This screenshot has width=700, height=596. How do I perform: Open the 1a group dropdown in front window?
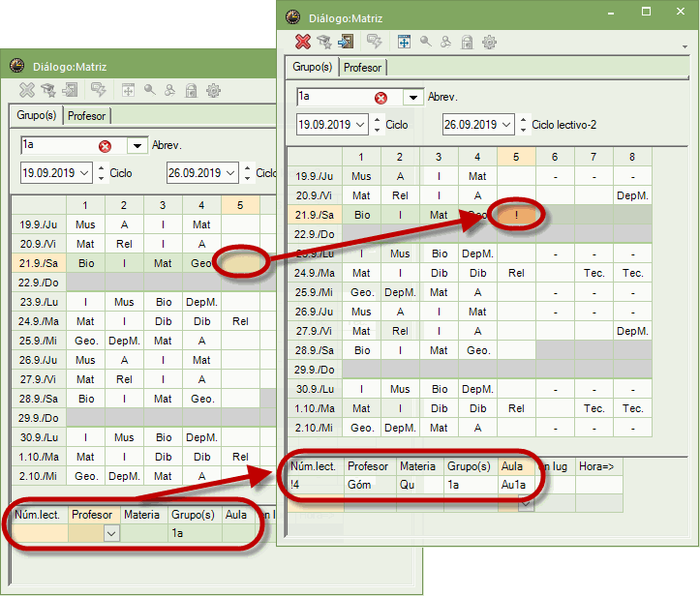pyautogui.click(x=413, y=98)
